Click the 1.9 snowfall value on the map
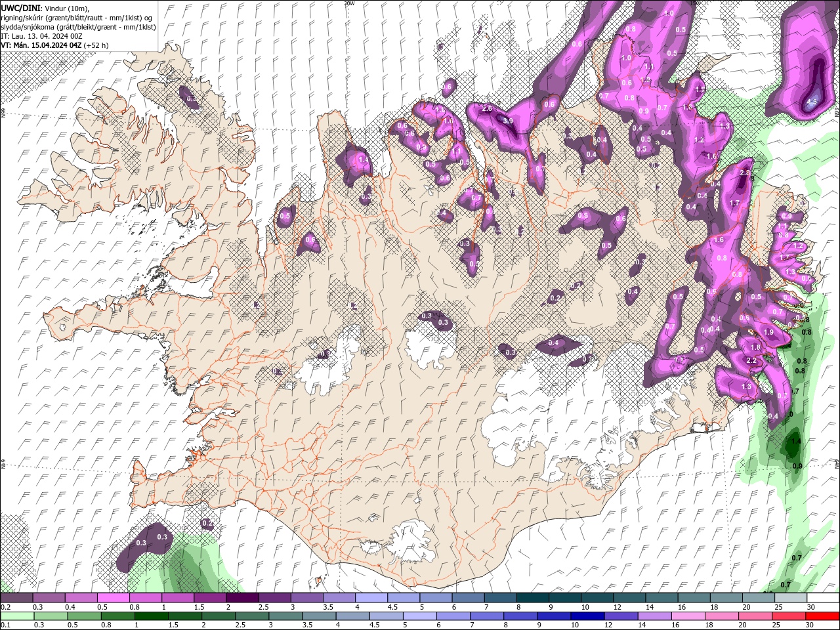The image size is (840, 630). click(x=769, y=333)
